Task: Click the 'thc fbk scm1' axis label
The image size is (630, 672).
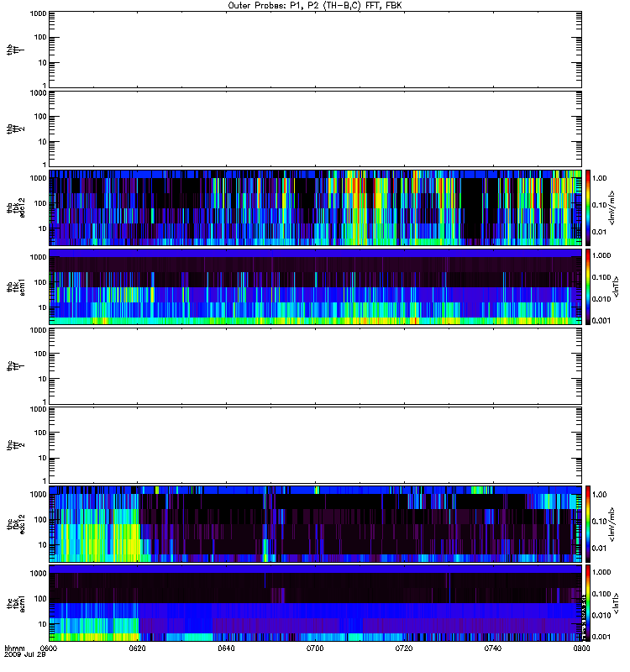Action: click(15, 603)
